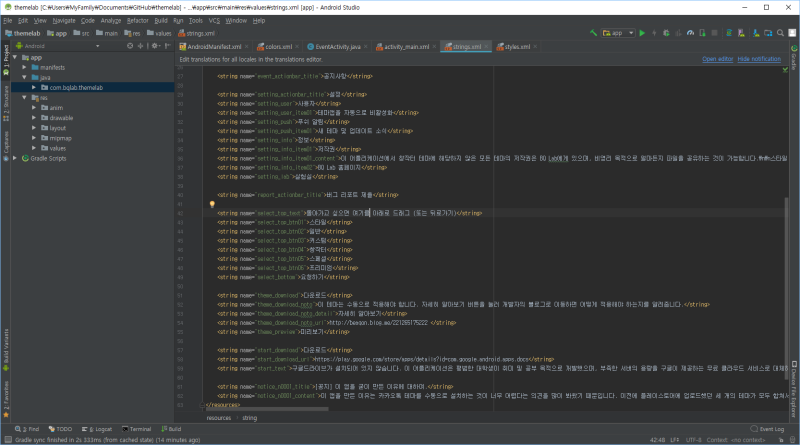
Task: Open the Android Profiler gauge icon
Action: click(x=690, y=33)
